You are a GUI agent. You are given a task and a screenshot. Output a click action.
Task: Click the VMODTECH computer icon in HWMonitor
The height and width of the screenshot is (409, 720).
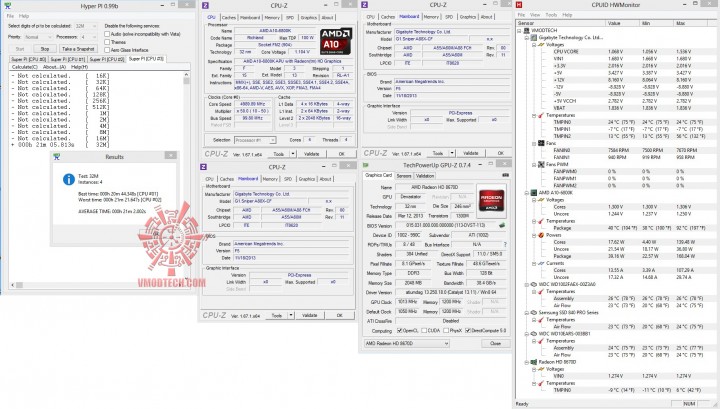pos(527,30)
